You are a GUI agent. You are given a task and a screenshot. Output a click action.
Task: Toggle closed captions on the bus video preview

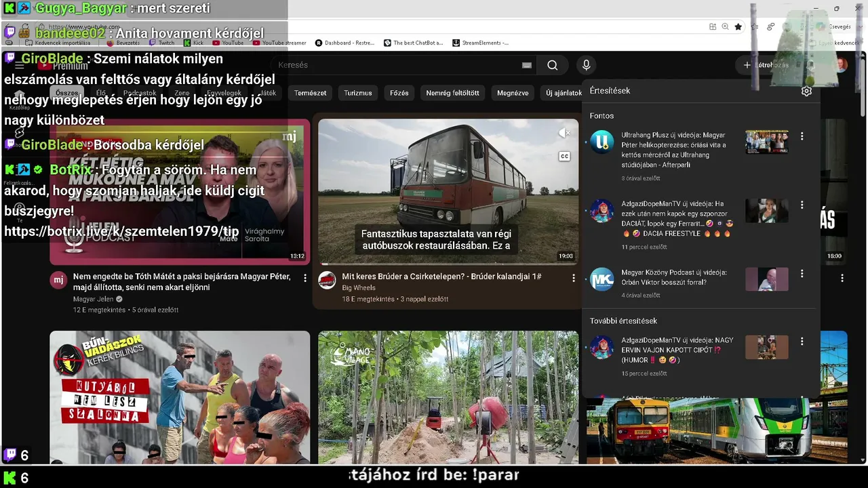[x=564, y=157]
